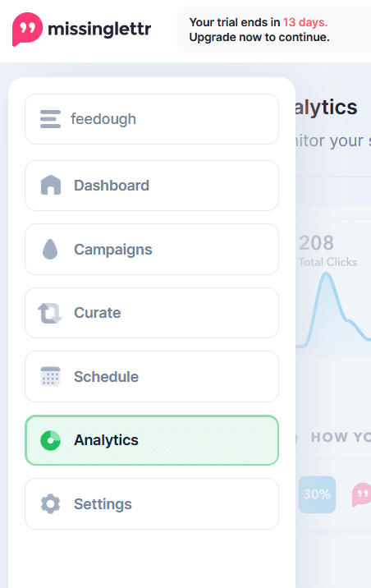Click the '13 days' trial link
Screen dimensions: 371x588
(x=305, y=22)
